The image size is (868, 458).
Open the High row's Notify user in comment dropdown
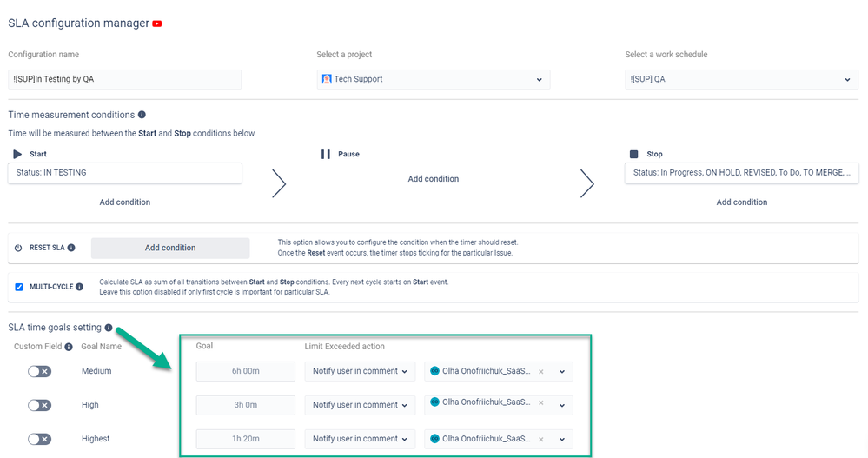(x=360, y=405)
